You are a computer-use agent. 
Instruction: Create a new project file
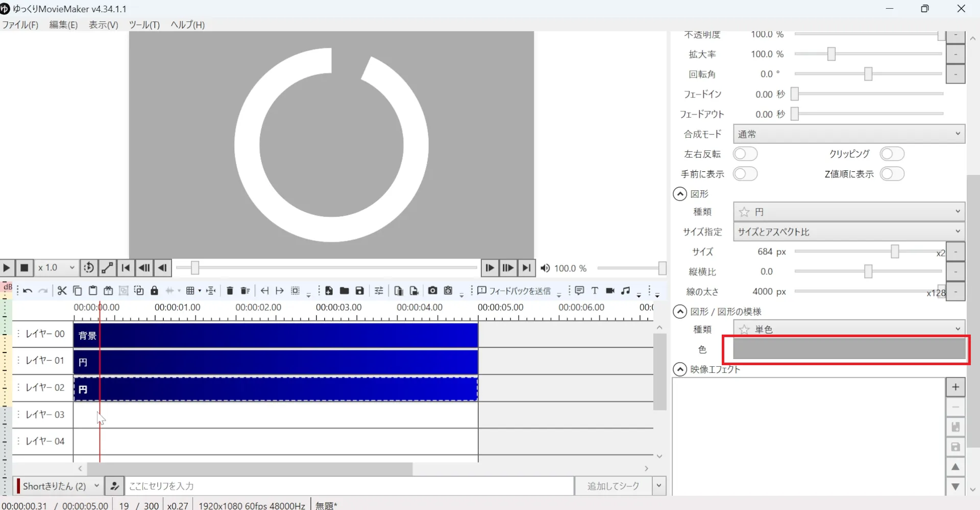[x=329, y=291]
